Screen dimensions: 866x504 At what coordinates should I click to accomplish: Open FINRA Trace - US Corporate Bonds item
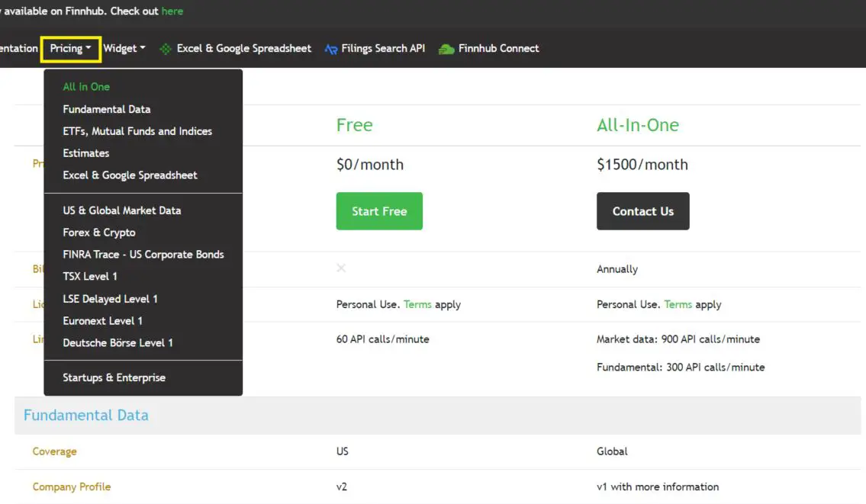(143, 255)
